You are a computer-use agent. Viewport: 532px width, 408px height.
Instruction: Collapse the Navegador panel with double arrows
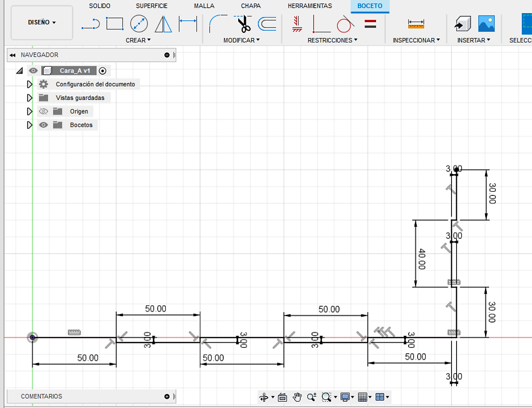[x=13, y=55]
